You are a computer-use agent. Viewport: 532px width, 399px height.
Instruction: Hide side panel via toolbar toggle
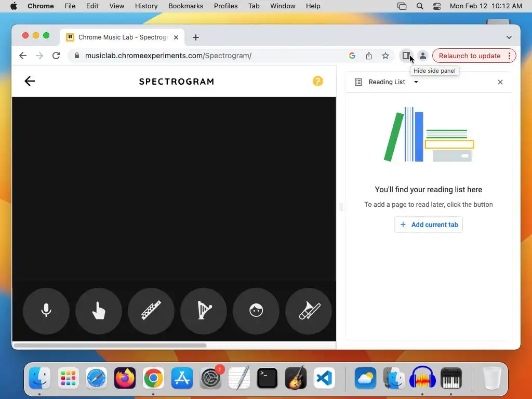pos(406,56)
